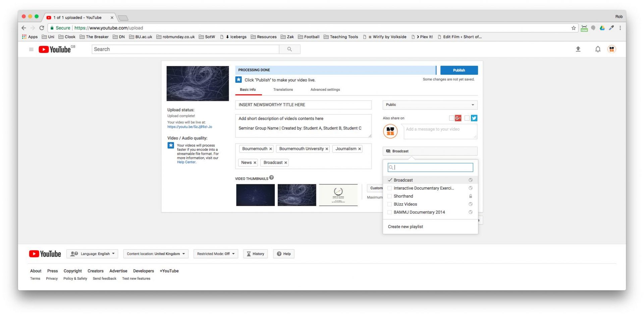Select the swirl pattern video thumbnail
This screenshot has width=644, height=316.
click(x=297, y=195)
